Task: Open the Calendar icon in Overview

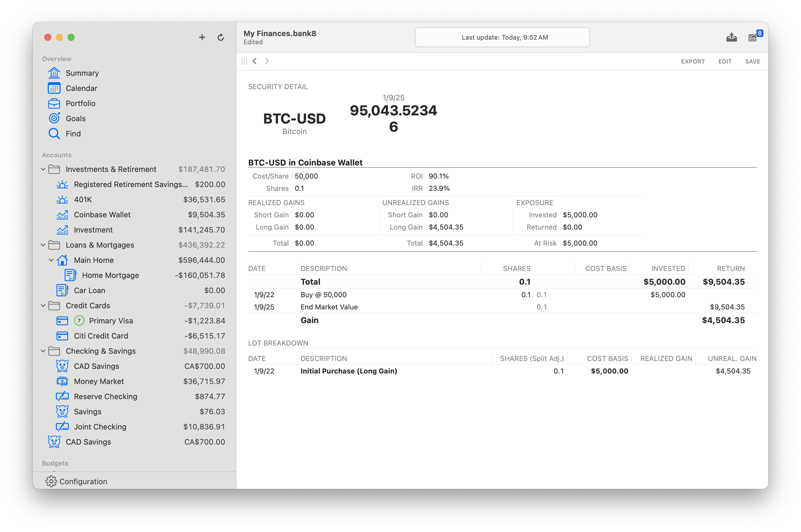Action: point(54,88)
